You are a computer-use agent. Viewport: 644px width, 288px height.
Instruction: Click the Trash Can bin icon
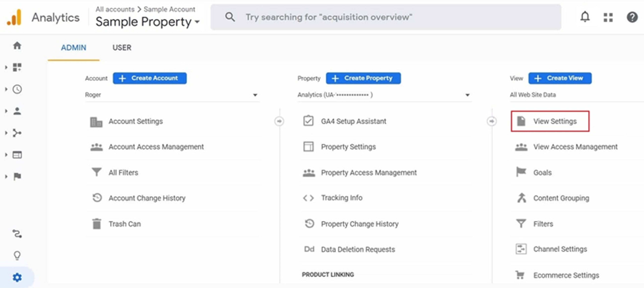pyautogui.click(x=96, y=223)
